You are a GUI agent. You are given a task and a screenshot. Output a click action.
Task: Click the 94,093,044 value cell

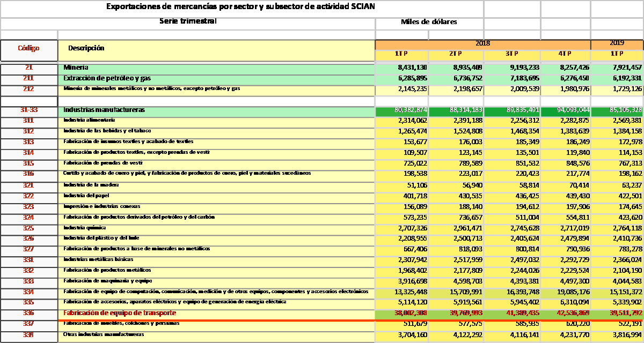[x=565, y=110]
